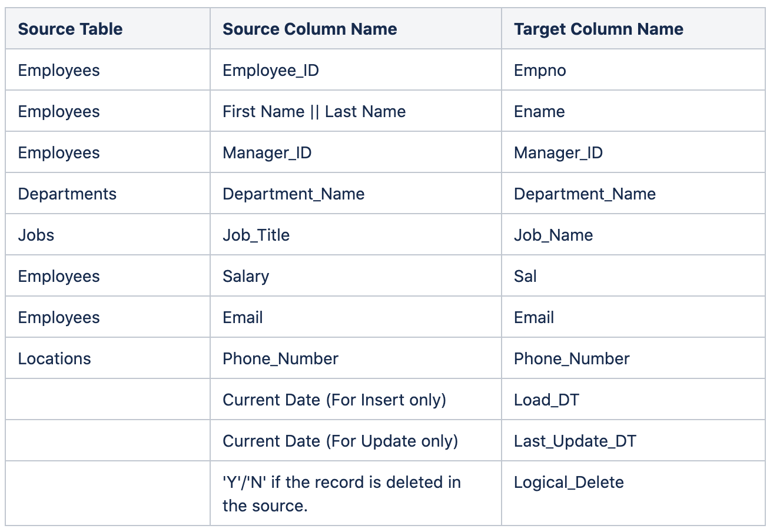
Task: Select the Phone_Number target cell
Action: click(571, 358)
